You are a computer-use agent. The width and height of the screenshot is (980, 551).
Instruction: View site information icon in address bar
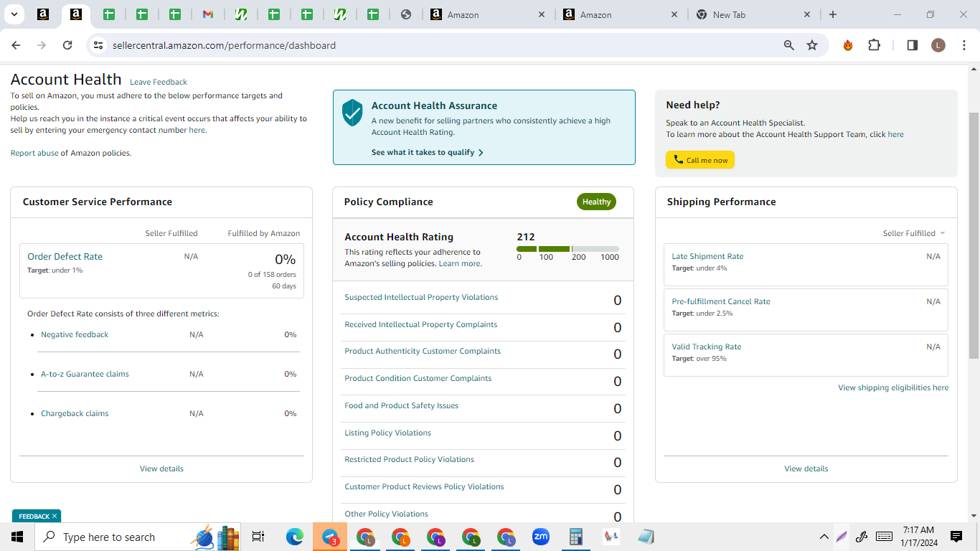tap(99, 45)
